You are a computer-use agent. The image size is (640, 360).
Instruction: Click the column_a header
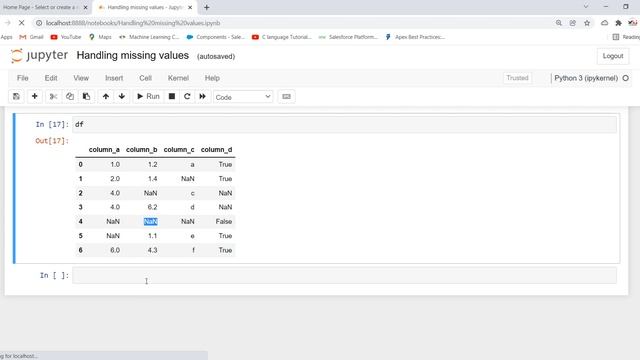tap(104, 150)
